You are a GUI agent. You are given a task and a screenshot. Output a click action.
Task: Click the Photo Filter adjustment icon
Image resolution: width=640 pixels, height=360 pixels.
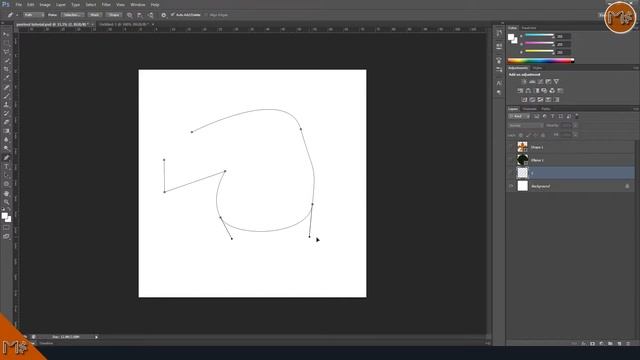pyautogui.click(x=544, y=91)
